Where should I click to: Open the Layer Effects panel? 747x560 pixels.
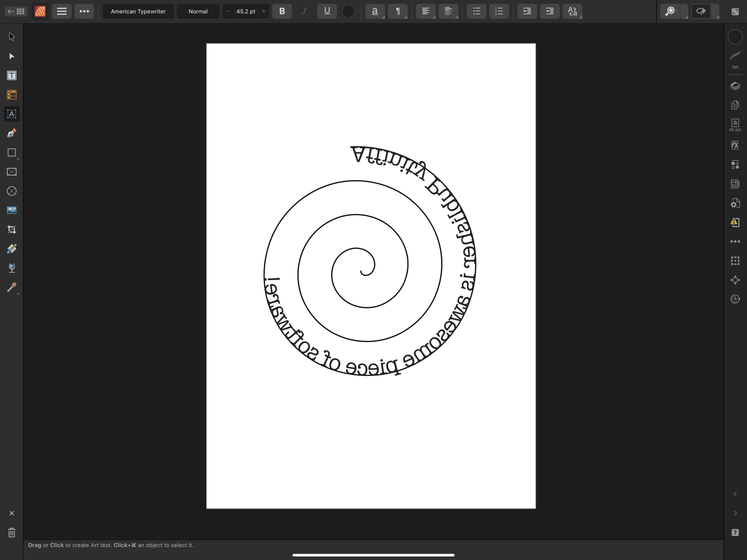(x=735, y=145)
